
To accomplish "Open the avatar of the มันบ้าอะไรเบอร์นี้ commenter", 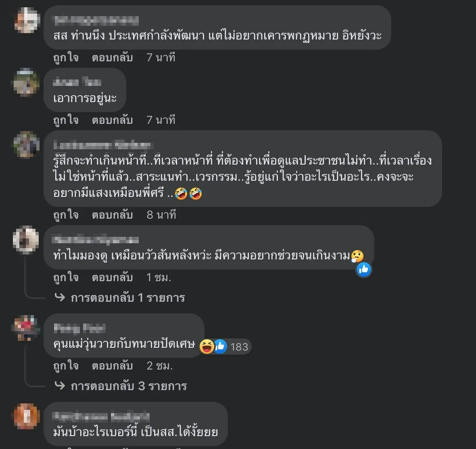I will (x=26, y=416).
